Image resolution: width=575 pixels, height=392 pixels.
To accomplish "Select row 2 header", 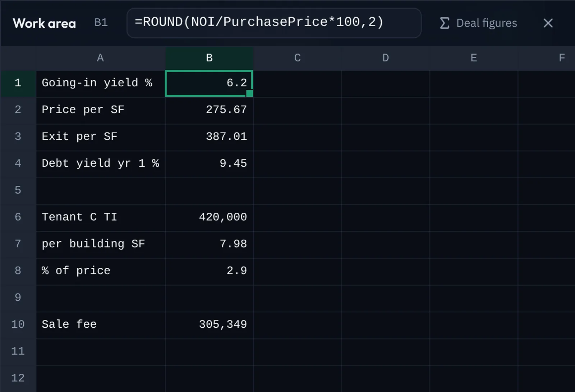I will 18,110.
